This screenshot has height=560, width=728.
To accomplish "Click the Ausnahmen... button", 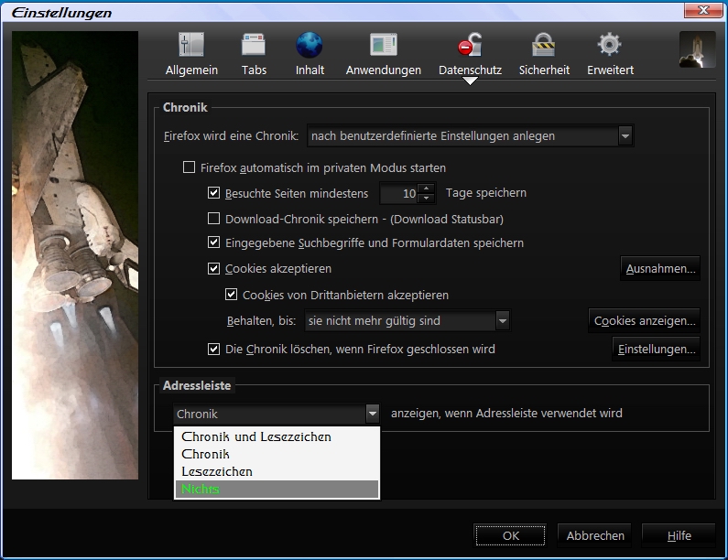I will [661, 269].
